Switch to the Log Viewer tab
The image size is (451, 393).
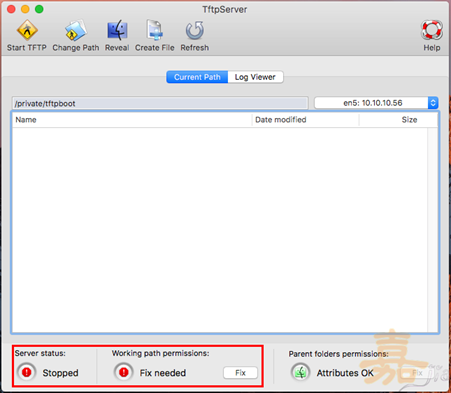255,77
